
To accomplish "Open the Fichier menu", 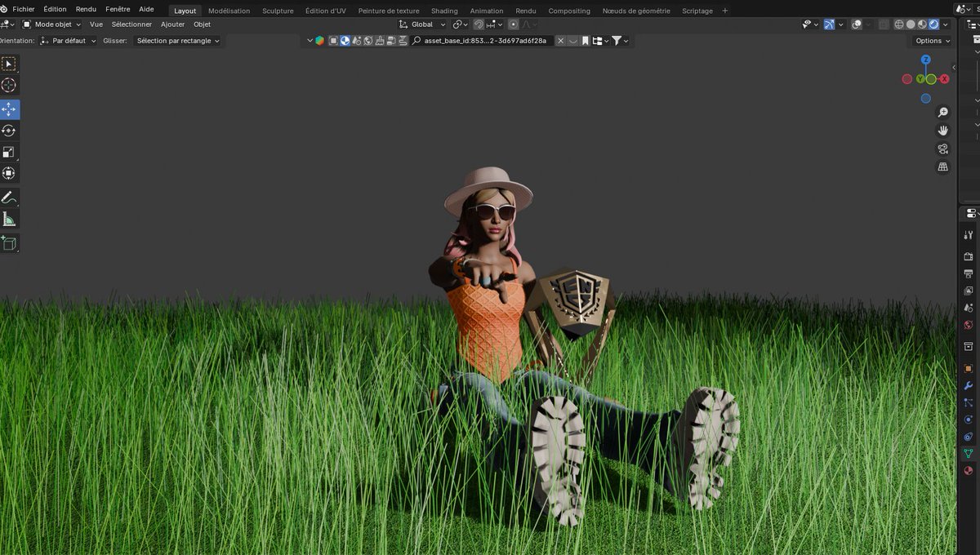I will point(24,9).
